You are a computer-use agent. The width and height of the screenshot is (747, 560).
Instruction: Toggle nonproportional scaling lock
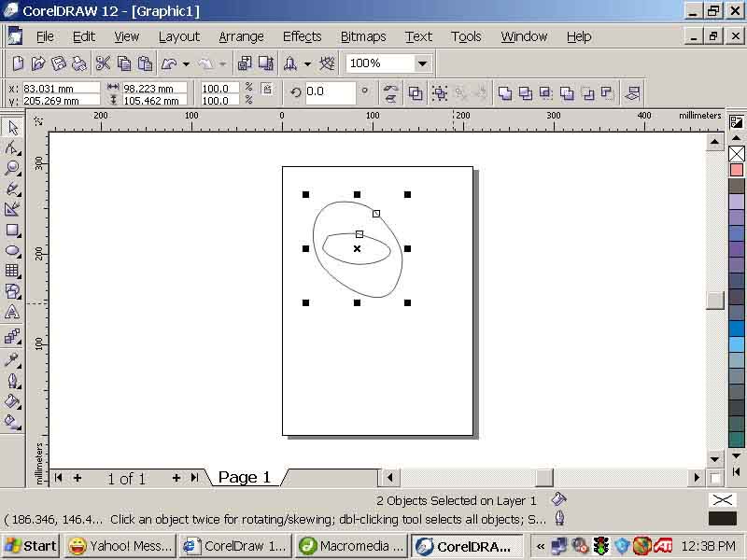coord(267,89)
